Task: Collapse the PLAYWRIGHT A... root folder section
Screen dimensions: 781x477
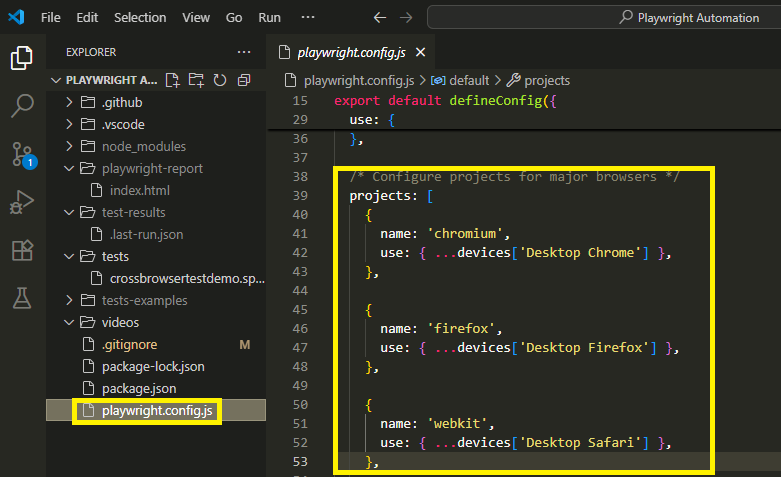Action: [x=56, y=80]
